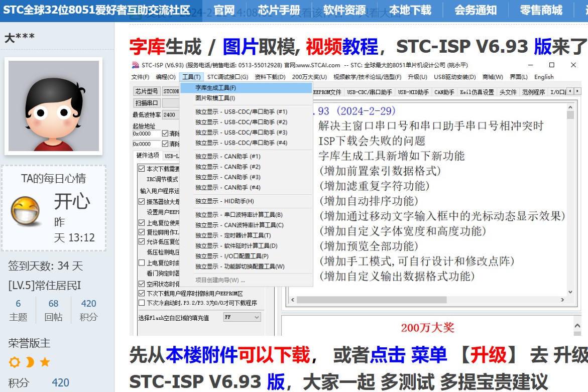The image size is (588, 392).
Task: Click the happy mood smiley emoji
Action: click(26, 211)
